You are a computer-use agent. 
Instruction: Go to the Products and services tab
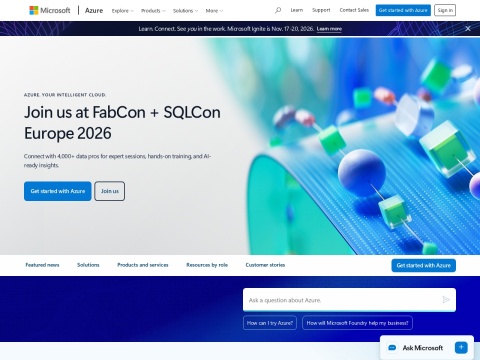(143, 265)
